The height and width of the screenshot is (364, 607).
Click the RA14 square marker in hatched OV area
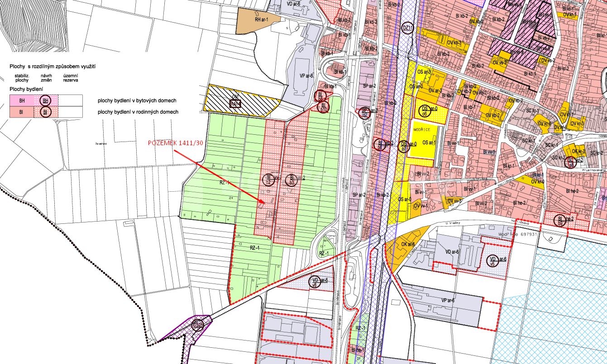(235, 104)
